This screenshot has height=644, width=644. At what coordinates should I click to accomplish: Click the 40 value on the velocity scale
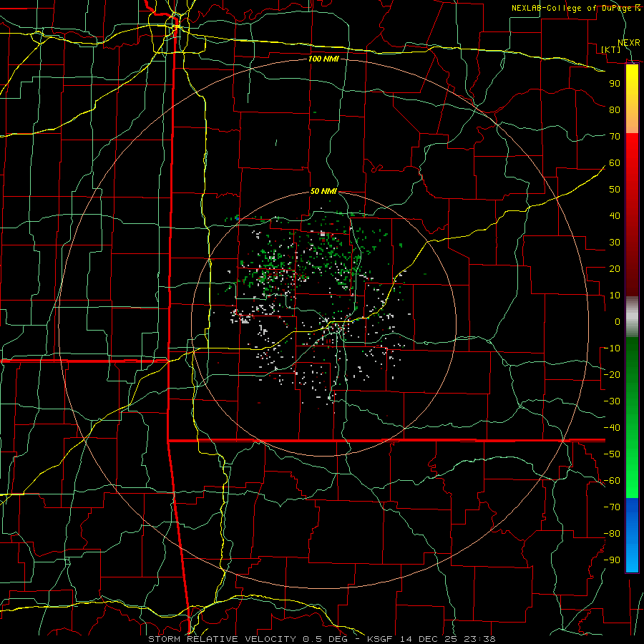point(615,216)
